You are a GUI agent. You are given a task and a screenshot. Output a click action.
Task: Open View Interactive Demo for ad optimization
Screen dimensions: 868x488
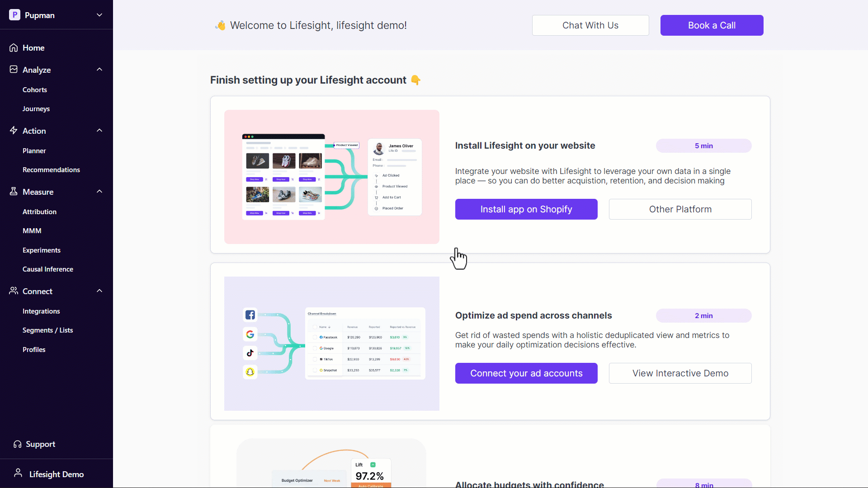680,372
